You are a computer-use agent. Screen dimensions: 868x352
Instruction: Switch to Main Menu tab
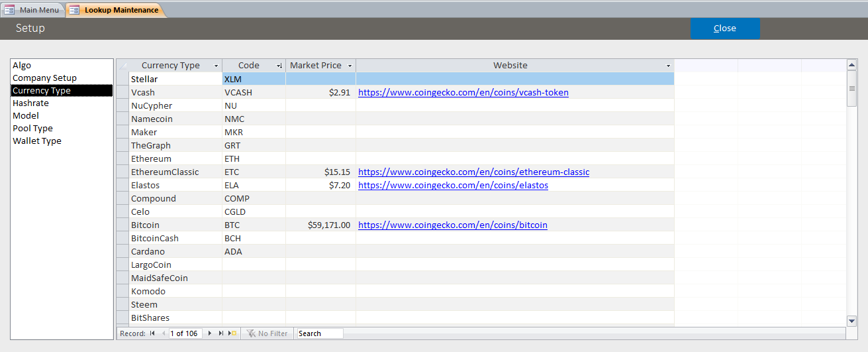(33, 10)
